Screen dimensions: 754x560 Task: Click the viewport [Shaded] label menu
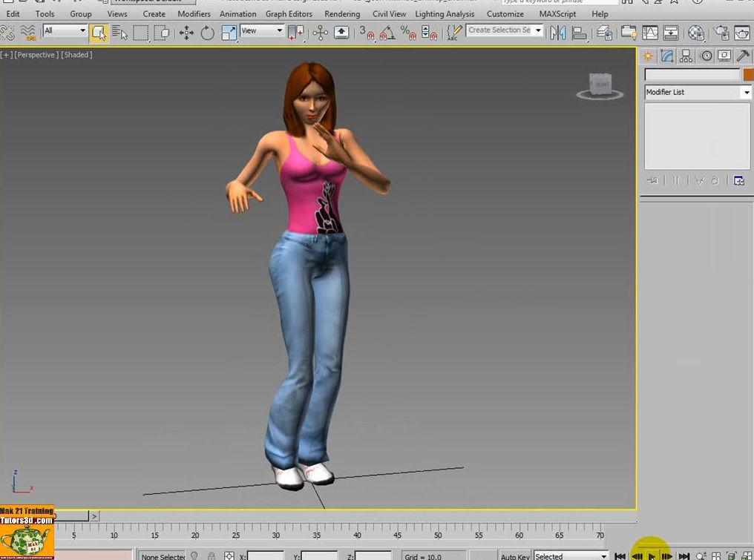[x=76, y=55]
